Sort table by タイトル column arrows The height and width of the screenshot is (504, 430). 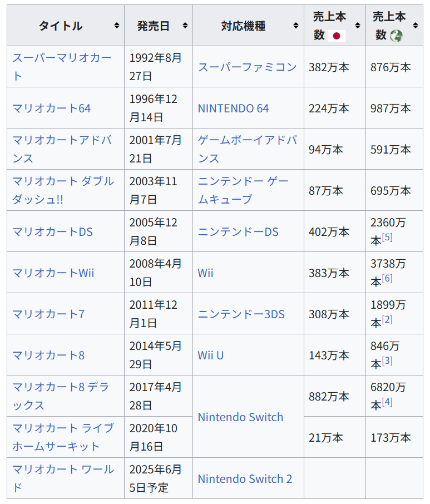[117, 26]
